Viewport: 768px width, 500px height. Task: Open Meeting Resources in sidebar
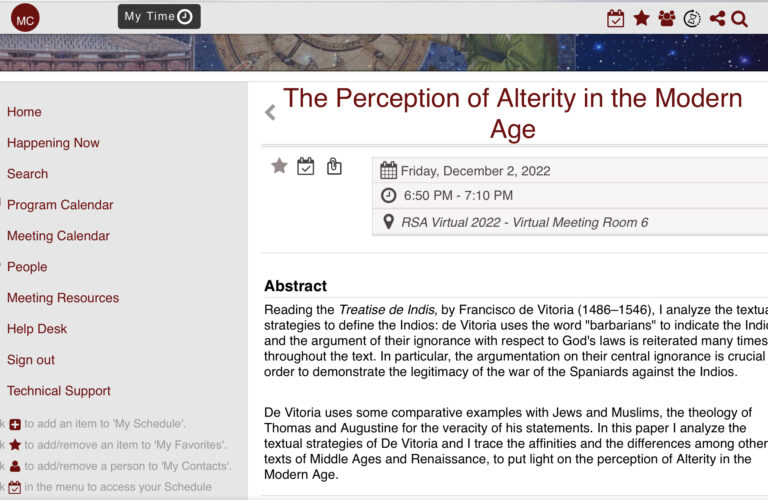click(63, 298)
